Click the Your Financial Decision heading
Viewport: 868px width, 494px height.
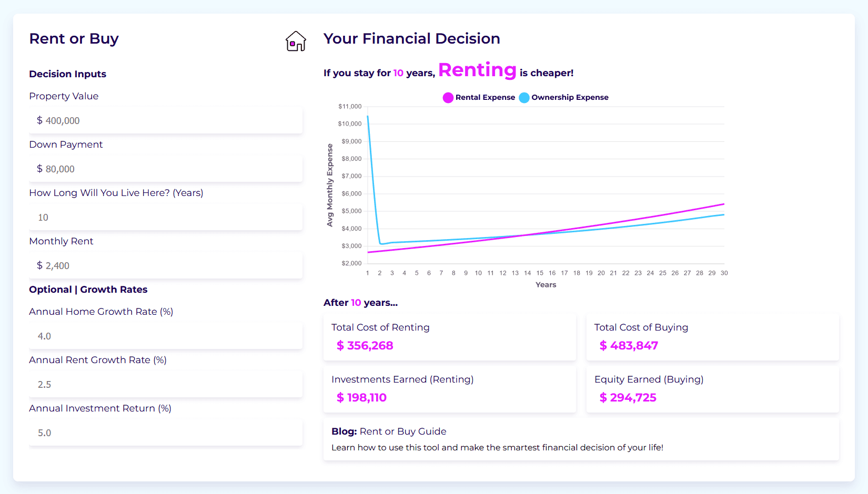coord(412,39)
